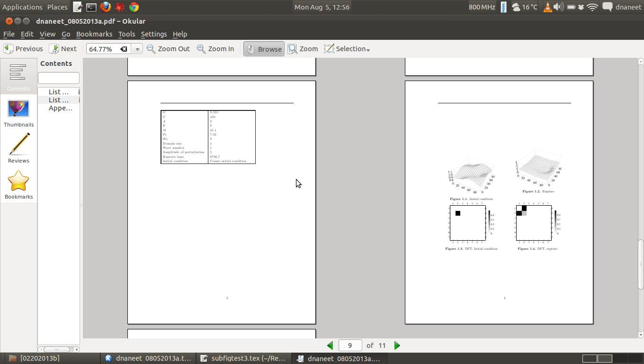Click the battery status icon
This screenshot has width=644, height=364.
[571, 7]
